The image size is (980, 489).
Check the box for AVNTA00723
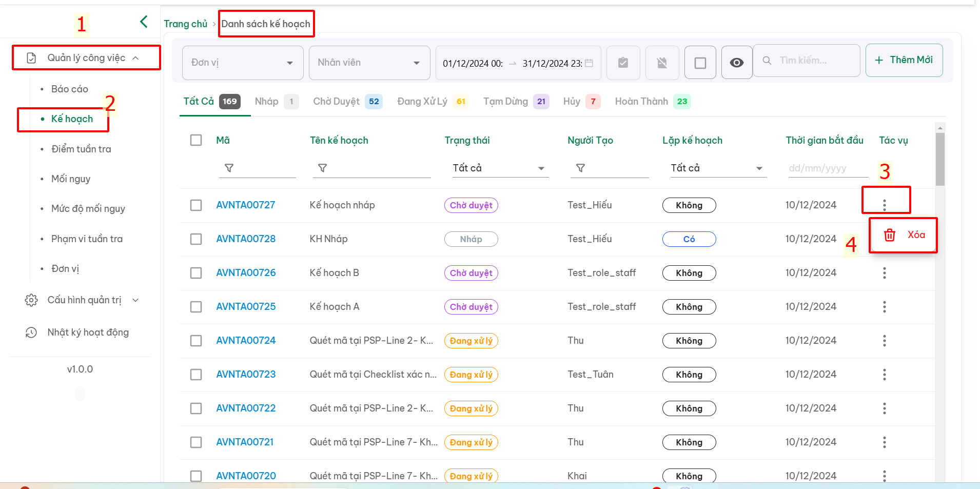click(x=196, y=375)
